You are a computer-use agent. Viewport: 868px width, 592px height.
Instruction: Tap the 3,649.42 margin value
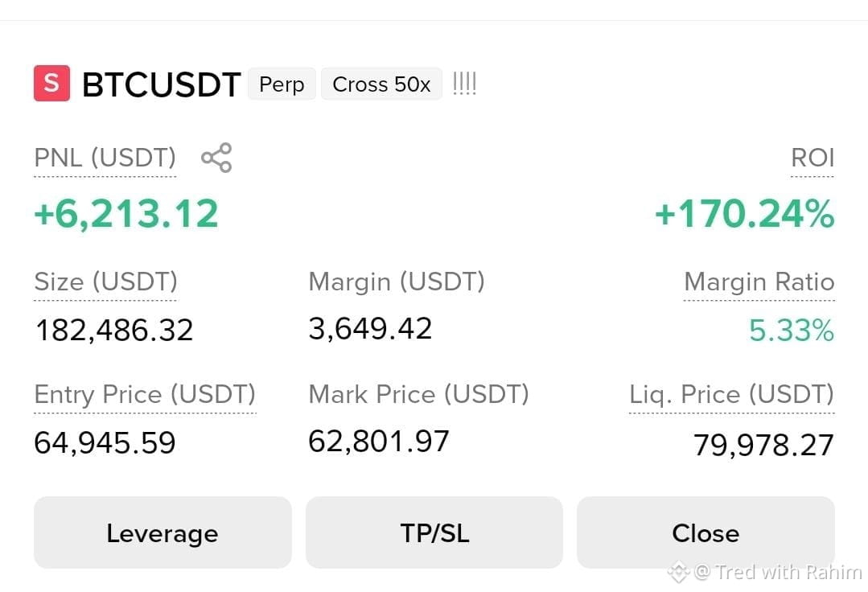tap(370, 329)
